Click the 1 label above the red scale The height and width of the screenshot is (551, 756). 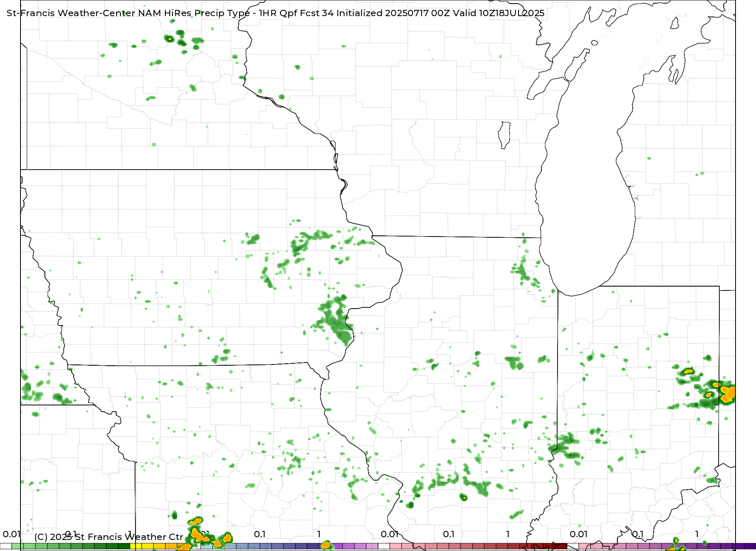tap(508, 534)
